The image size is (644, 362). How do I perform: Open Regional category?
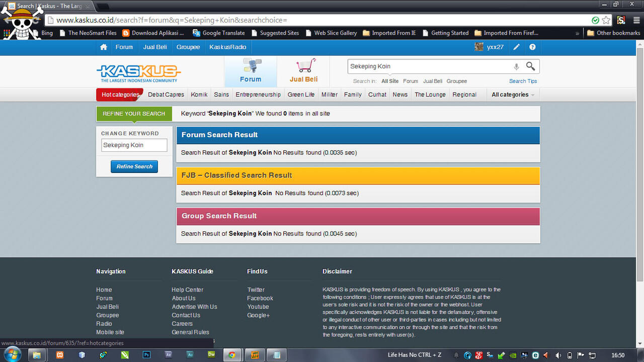click(464, 95)
